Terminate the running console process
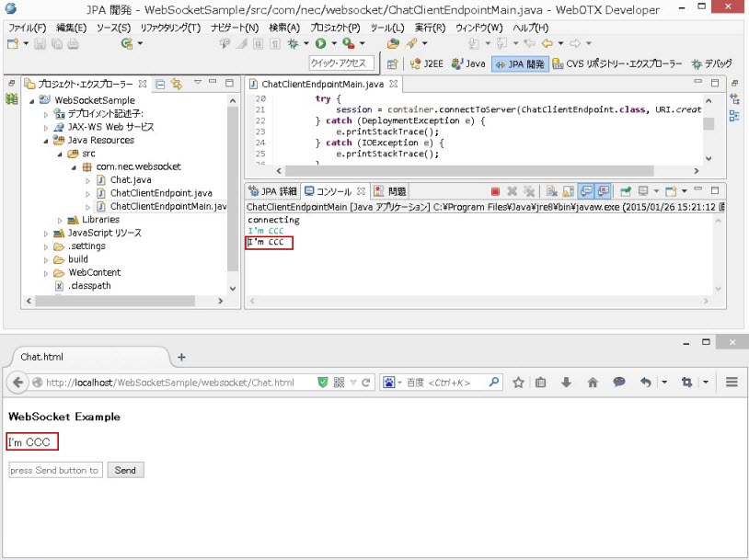Image resolution: width=749 pixels, height=560 pixels. [x=495, y=191]
